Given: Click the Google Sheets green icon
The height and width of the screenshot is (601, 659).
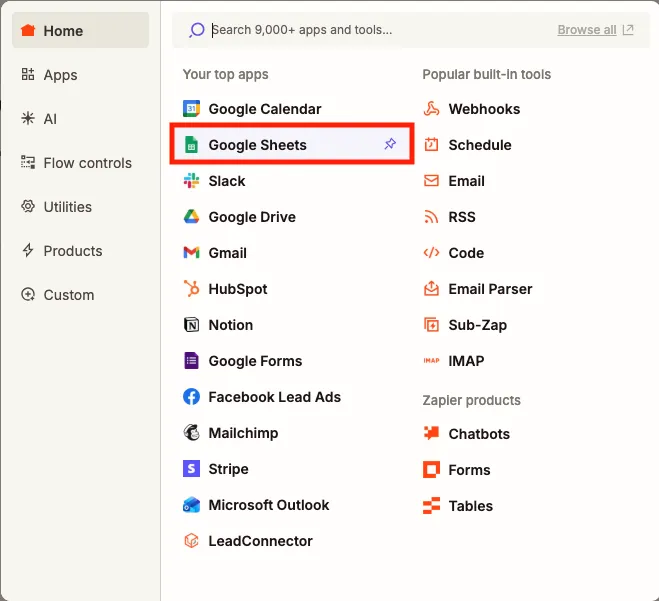Looking at the screenshot, I should [x=191, y=145].
